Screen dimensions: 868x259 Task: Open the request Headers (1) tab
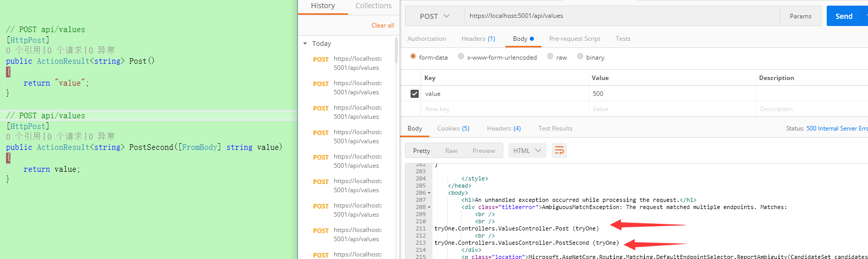coord(478,39)
